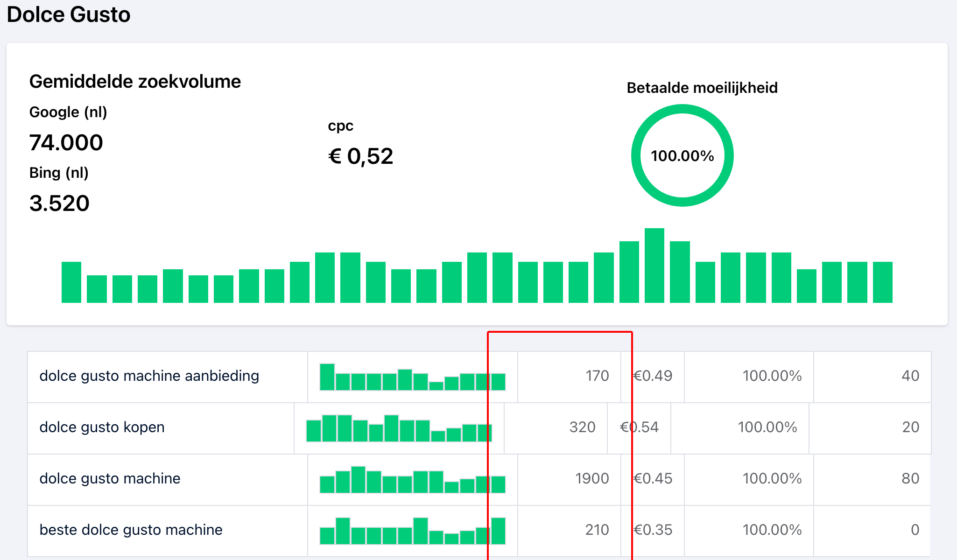The height and width of the screenshot is (560, 957).
Task: Open keyword dolce gusto machine aanbieding
Action: (x=149, y=376)
